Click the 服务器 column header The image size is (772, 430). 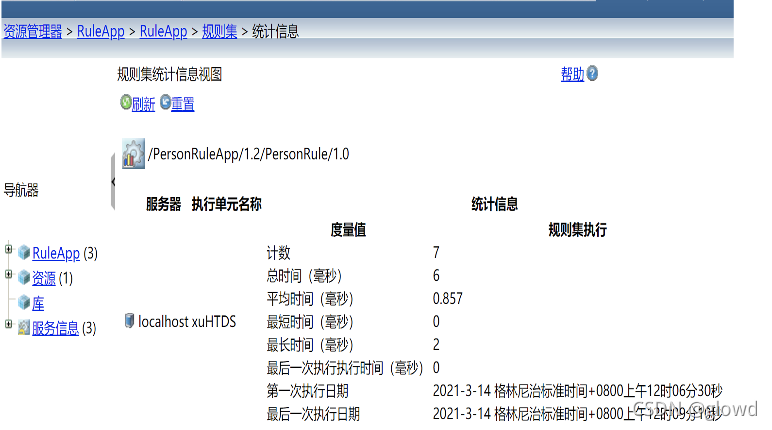[x=163, y=204]
